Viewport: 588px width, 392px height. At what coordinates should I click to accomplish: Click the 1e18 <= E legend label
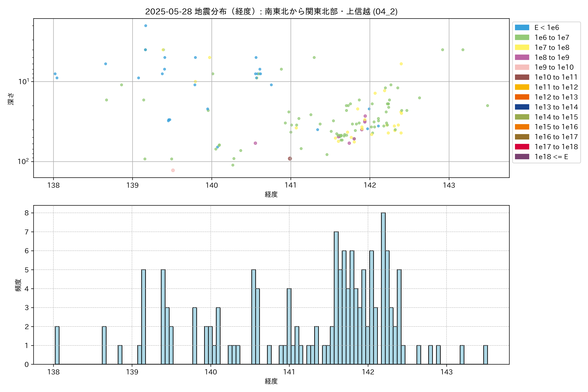pyautogui.click(x=551, y=157)
